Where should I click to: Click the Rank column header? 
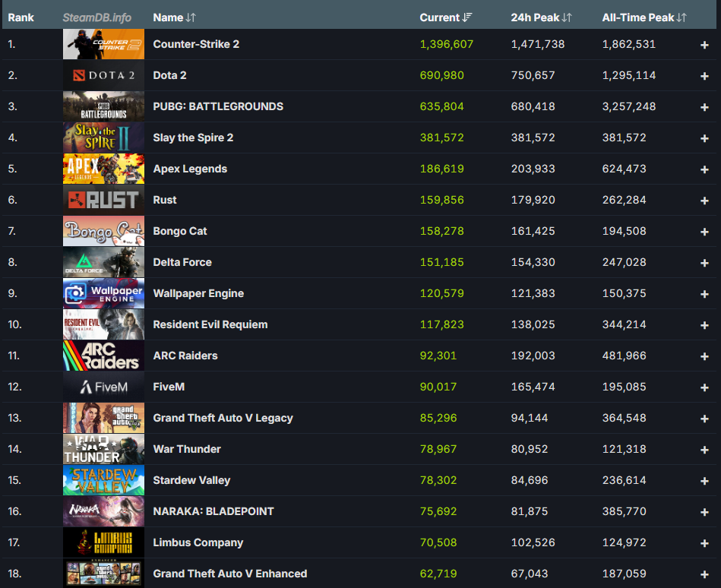[x=21, y=17]
